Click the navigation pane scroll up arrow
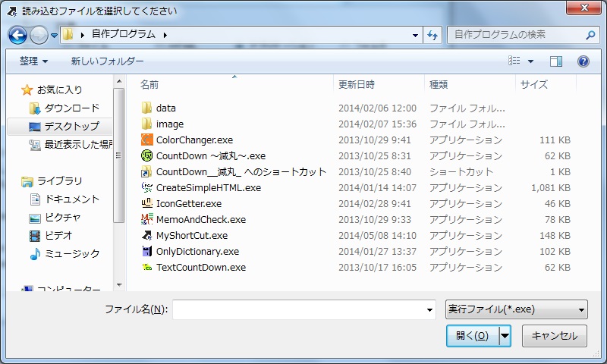 119,81
